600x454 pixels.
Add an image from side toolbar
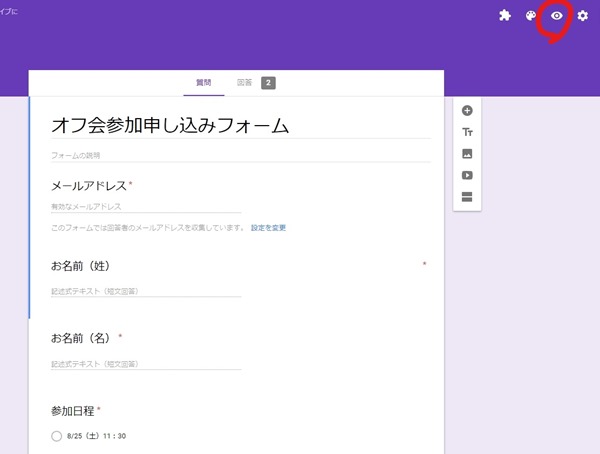(467, 154)
